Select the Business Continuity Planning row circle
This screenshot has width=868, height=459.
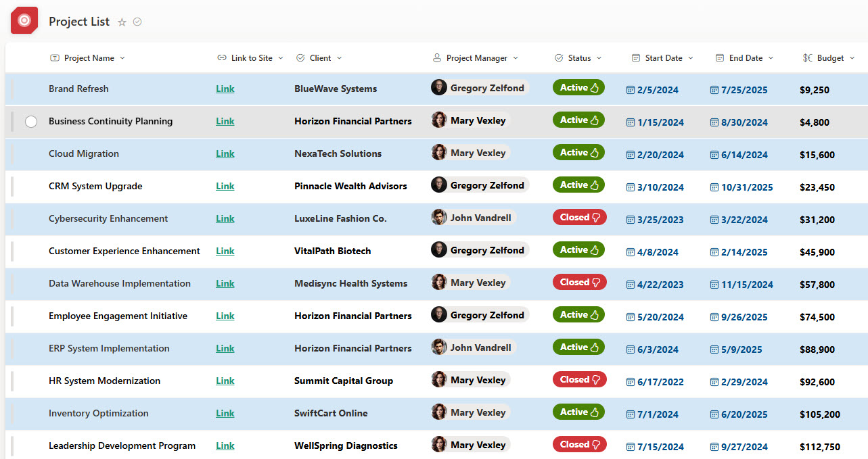[31, 122]
